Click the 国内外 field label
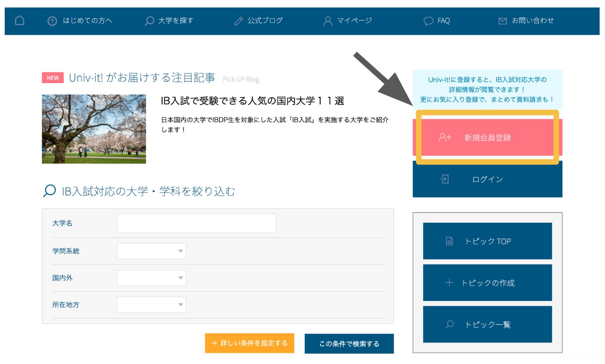The height and width of the screenshot is (364, 605). coord(62,278)
